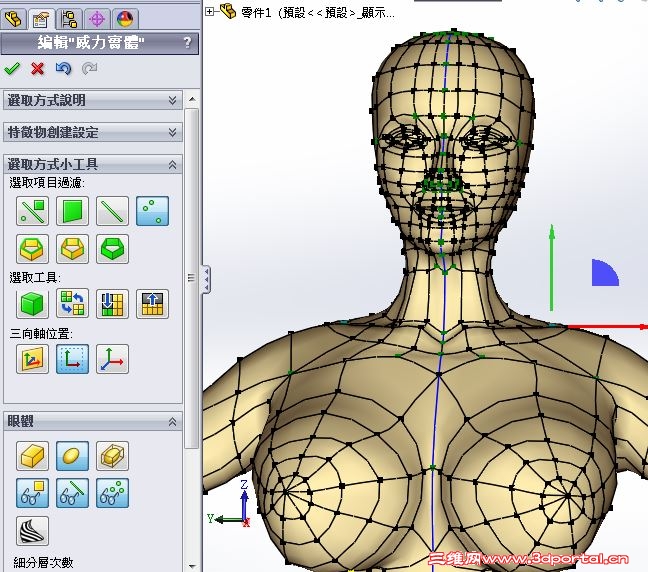Open the FeatureManager design tree tab

(13, 19)
